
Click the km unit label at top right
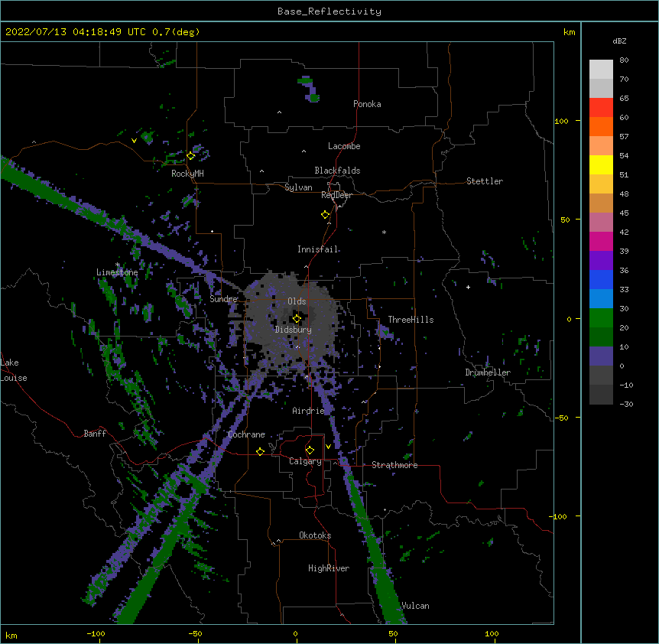570,32
